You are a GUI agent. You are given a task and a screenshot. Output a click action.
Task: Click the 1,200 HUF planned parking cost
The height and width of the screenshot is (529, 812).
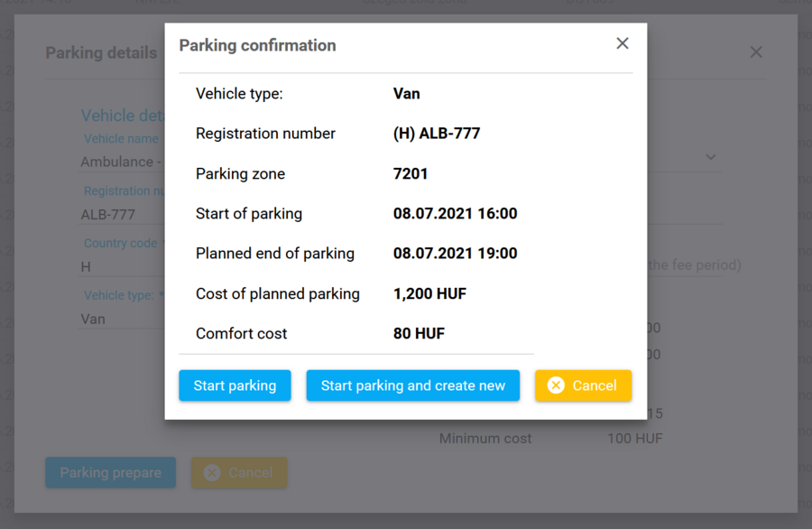[x=429, y=293]
